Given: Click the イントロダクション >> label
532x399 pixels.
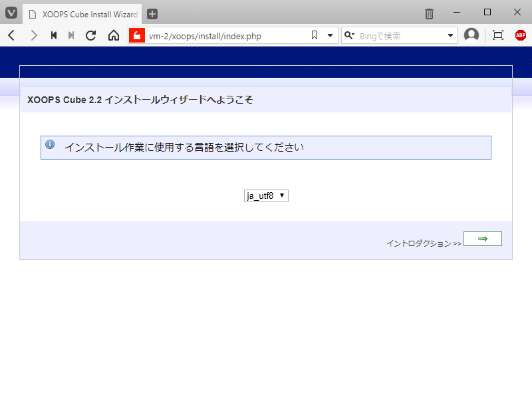Looking at the screenshot, I should click(424, 243).
